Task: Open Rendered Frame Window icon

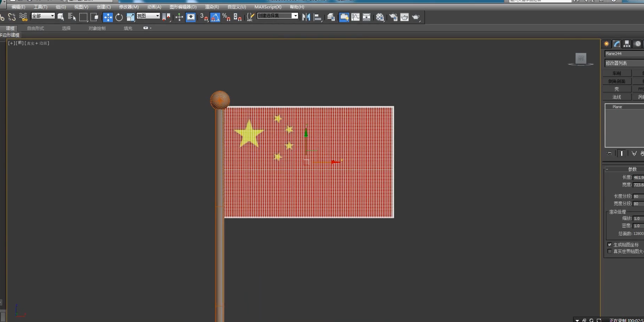Action: coord(405,17)
